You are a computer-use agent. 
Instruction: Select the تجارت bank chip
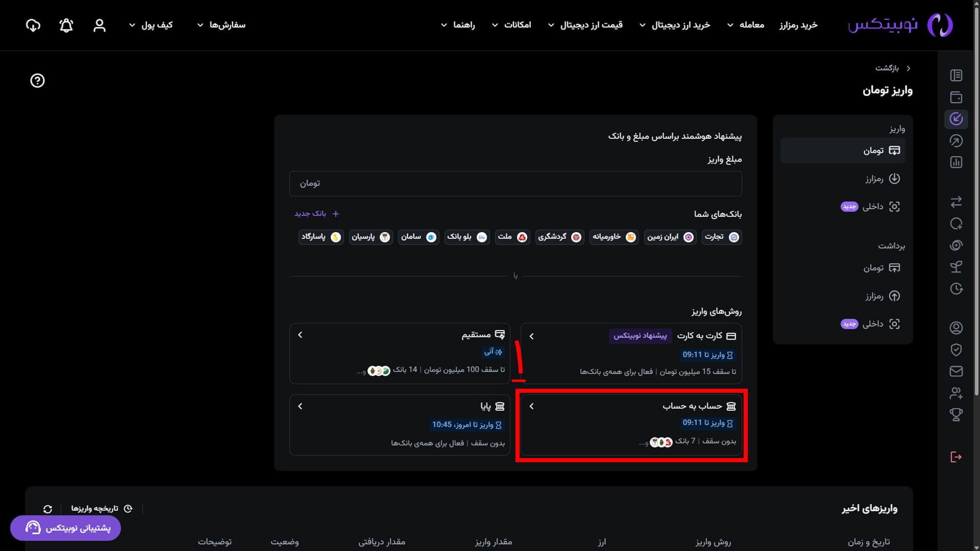[721, 237]
